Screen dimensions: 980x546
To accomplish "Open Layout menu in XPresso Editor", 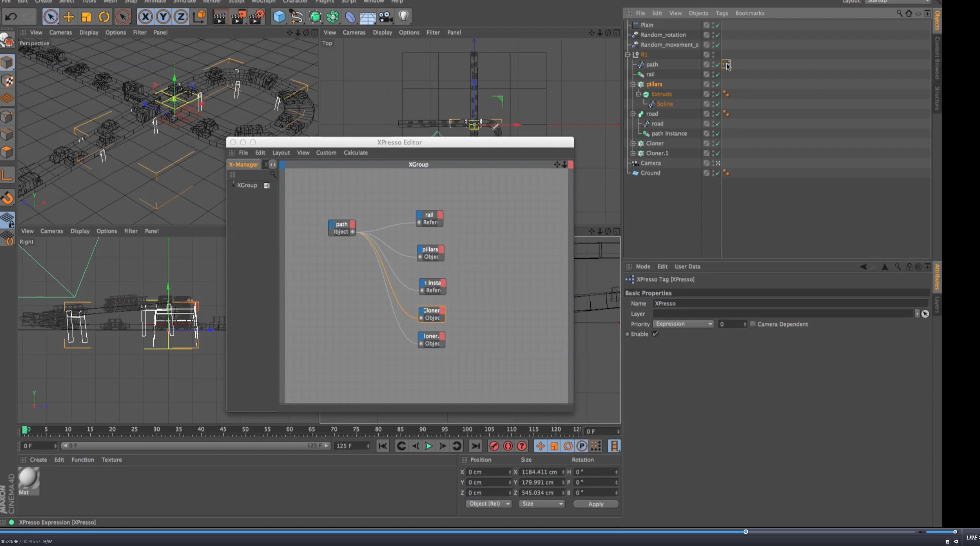I will (281, 153).
